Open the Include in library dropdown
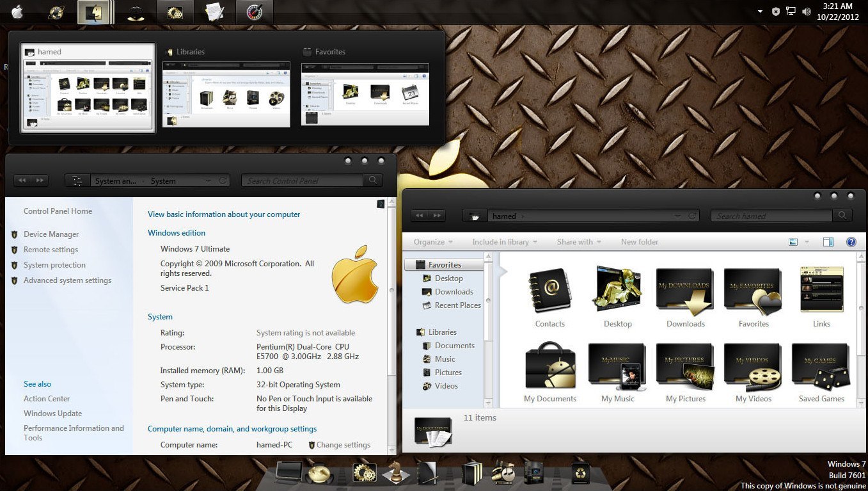The width and height of the screenshot is (868, 491). coord(502,242)
